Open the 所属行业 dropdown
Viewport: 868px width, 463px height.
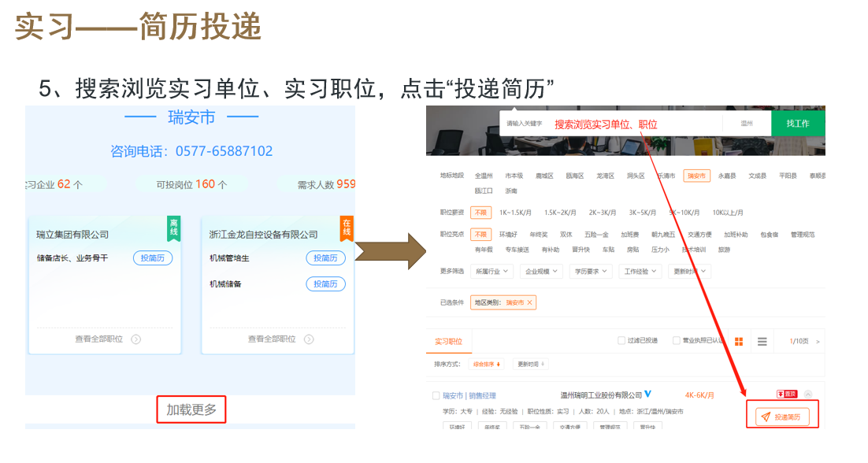[x=491, y=271]
